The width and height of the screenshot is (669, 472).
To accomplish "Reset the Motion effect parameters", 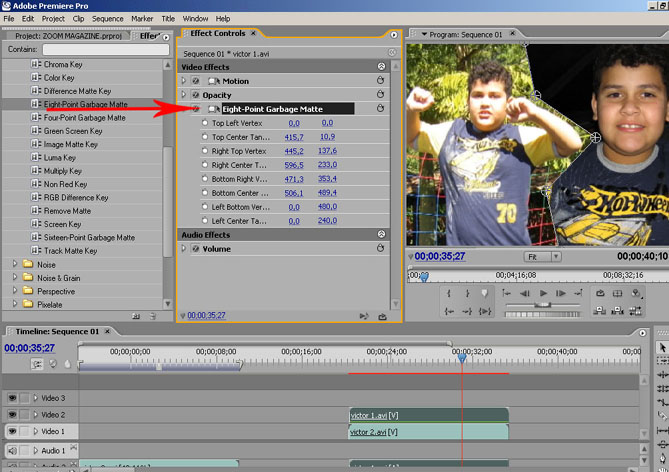I will 381,81.
